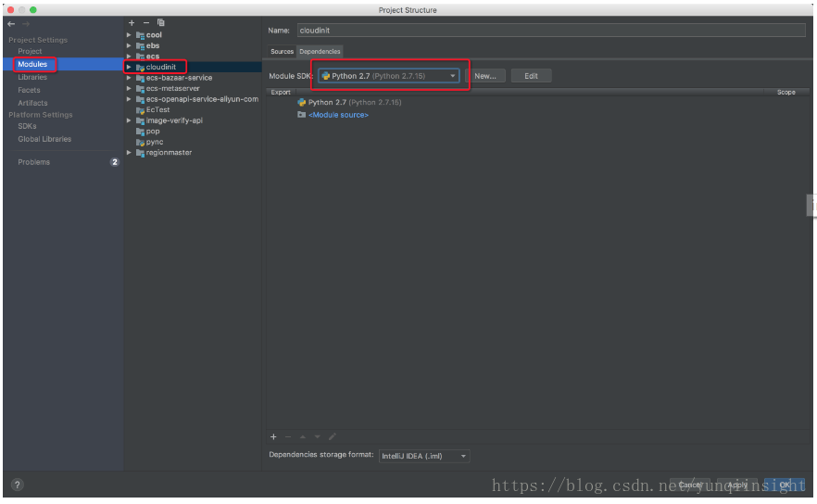Expand the regionmaster node

pos(129,153)
